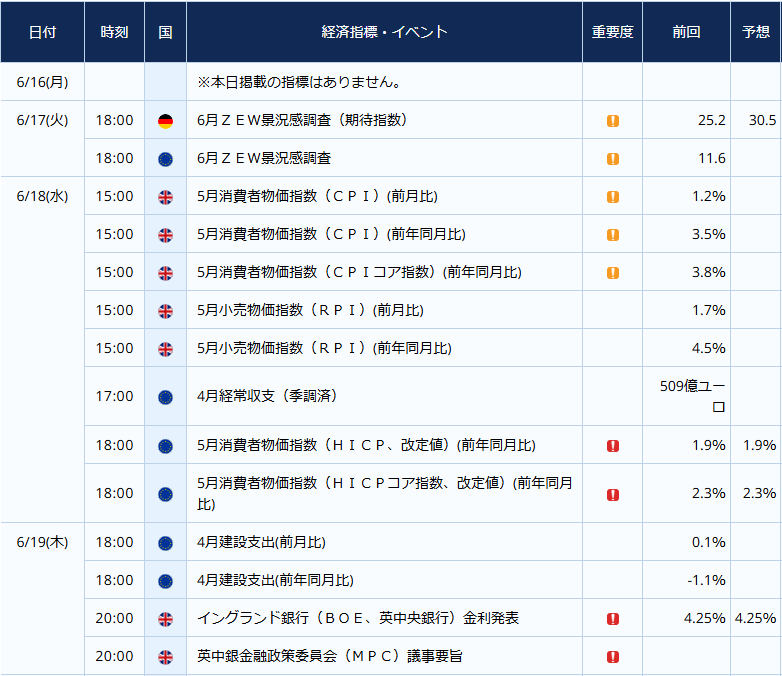Click 4月建設支出(前年同月比) event text

(x=275, y=580)
